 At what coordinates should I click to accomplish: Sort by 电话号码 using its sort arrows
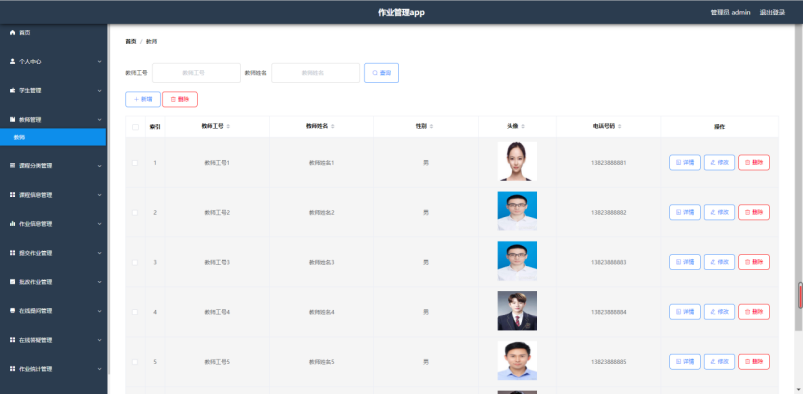620,126
